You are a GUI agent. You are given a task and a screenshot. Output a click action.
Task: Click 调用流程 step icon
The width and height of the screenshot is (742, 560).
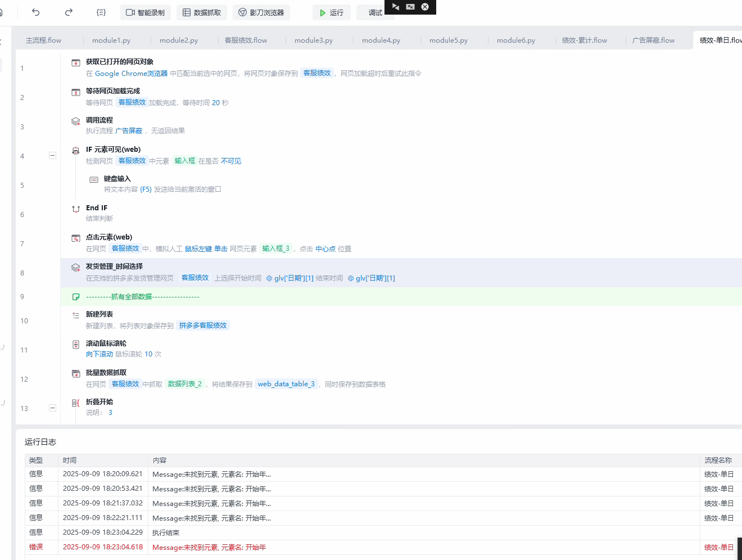point(76,121)
